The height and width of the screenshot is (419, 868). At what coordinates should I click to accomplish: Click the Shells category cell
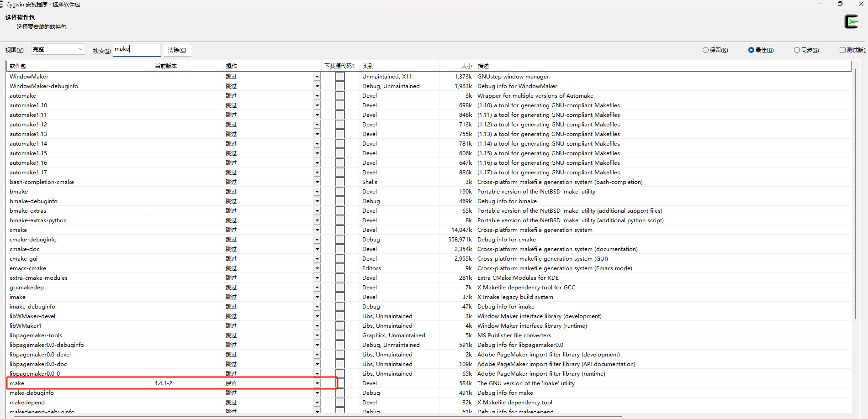[x=370, y=182]
